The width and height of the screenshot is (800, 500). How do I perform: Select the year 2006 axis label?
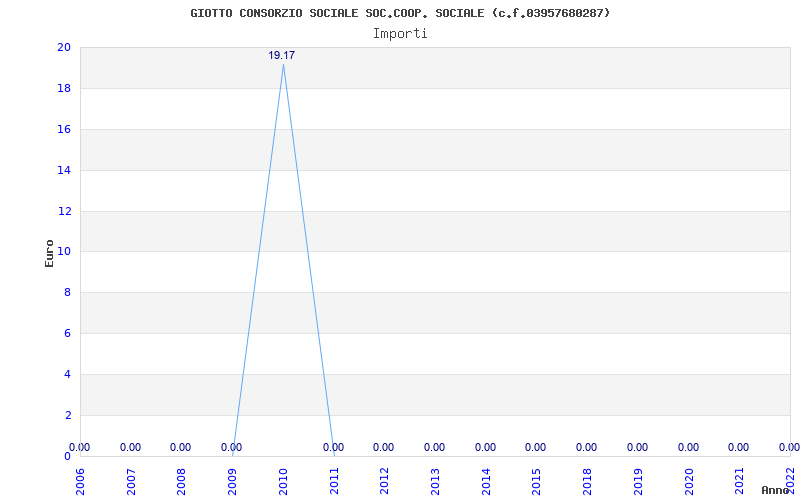coord(80,482)
